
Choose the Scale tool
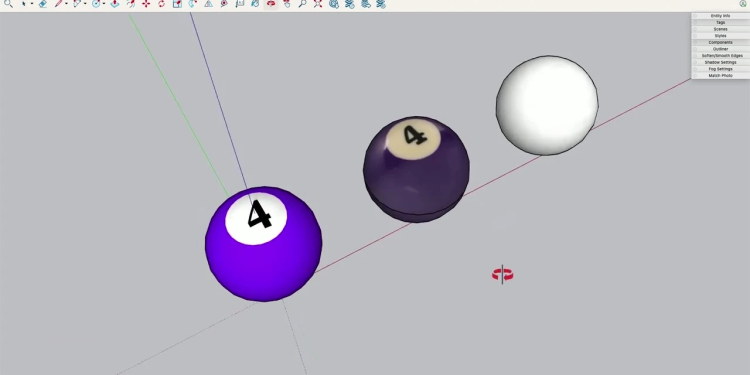(x=177, y=4)
